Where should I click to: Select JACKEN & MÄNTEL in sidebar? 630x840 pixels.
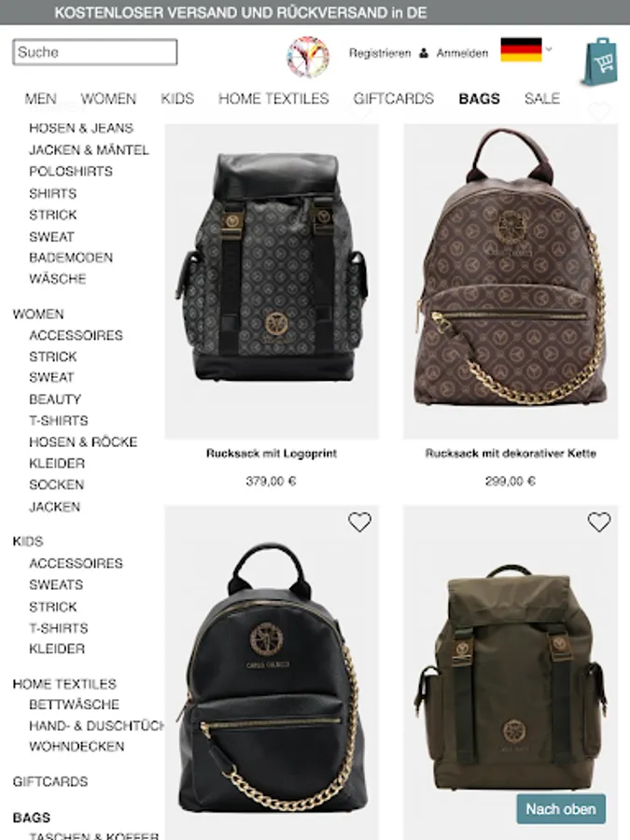89,150
